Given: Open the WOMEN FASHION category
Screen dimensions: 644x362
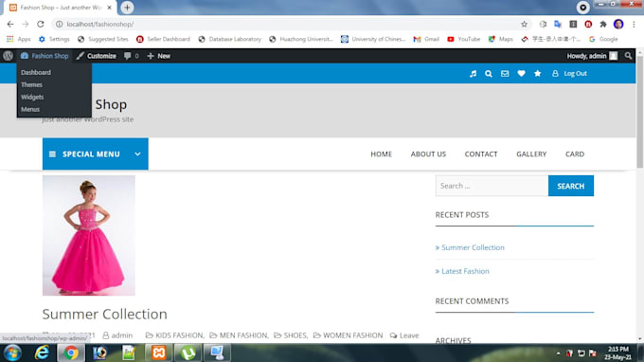Looking at the screenshot, I should click(x=353, y=335).
